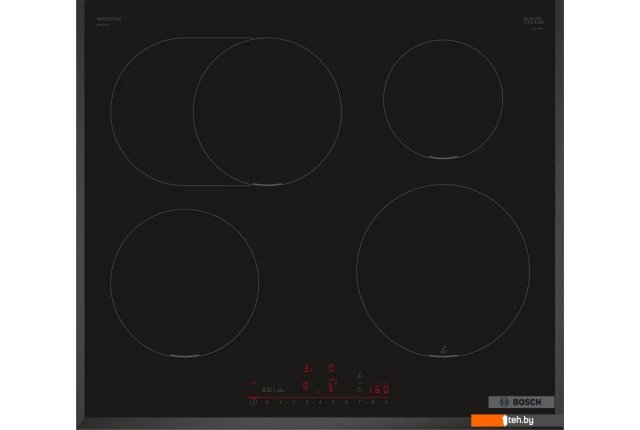Select the front-right zone display near the frying icon
The width and height of the screenshot is (640, 430).
tap(332, 386)
